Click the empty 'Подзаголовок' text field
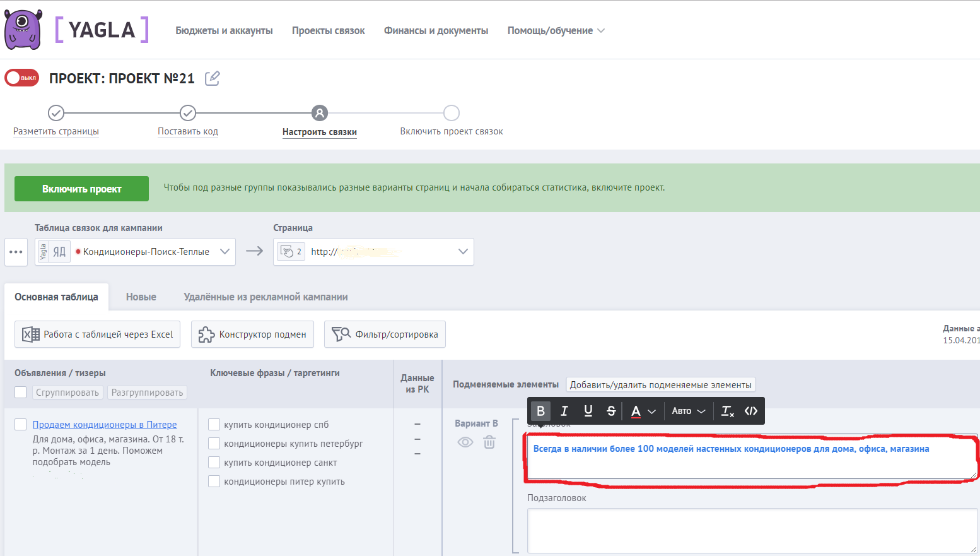Screen dimensions: 980x556 click(752, 531)
